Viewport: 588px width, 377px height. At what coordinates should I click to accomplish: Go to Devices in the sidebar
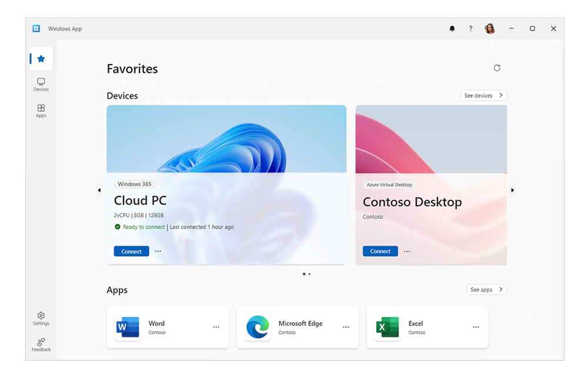(41, 85)
